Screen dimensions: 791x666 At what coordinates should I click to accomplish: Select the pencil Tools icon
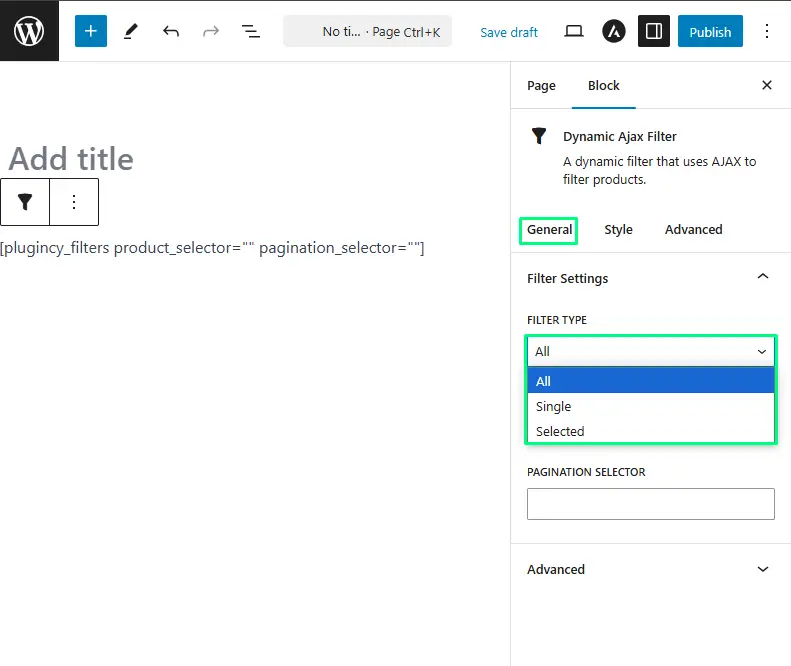tap(131, 31)
